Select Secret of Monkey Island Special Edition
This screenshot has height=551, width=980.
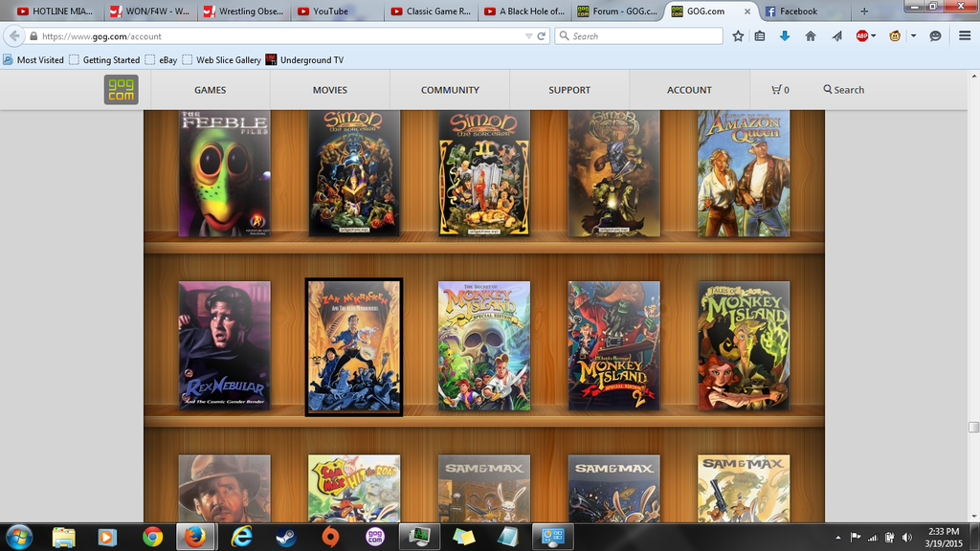(484, 346)
